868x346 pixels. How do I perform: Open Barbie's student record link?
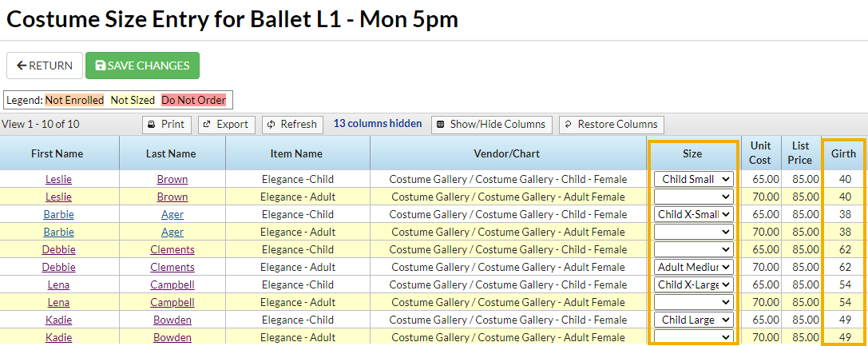tap(57, 214)
